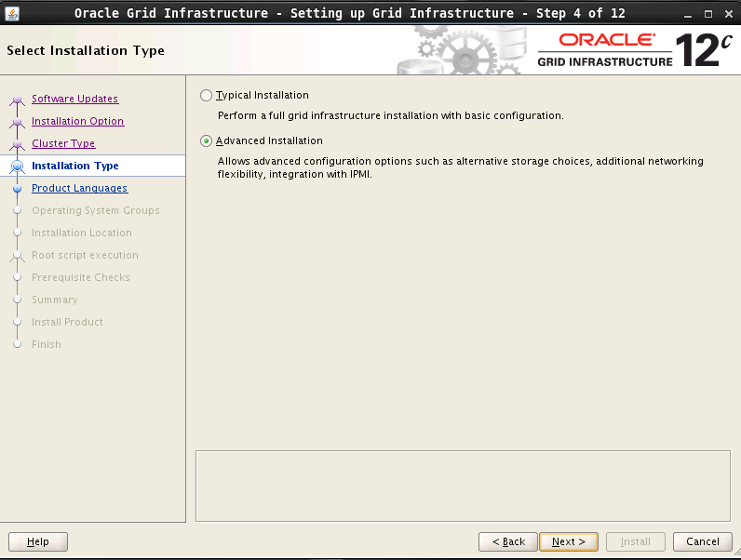The image size is (741, 560).
Task: Open the Software Updates step link
Action: (74, 99)
